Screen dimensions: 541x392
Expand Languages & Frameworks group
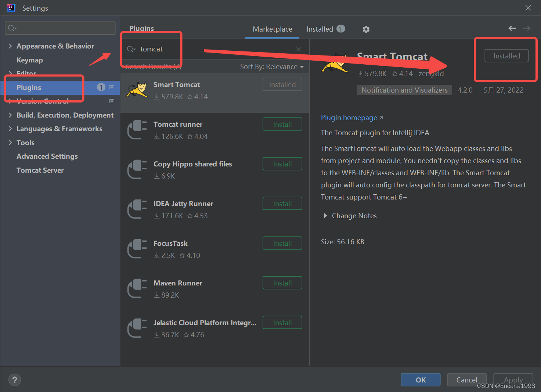10,129
